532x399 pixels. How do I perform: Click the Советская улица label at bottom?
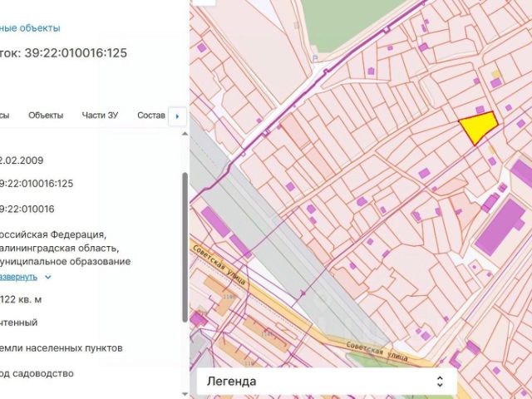377,351
